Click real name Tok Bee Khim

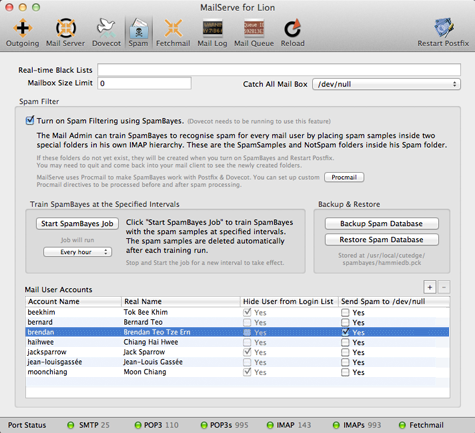pos(146,312)
